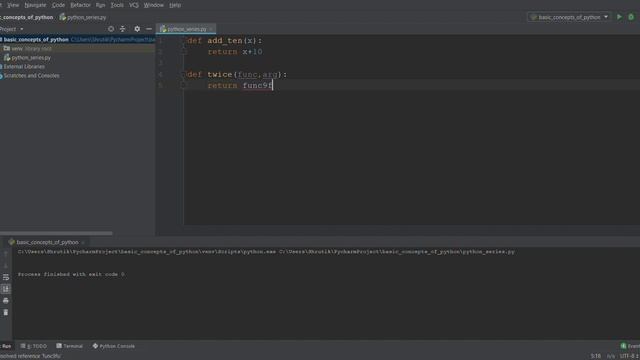Print the run console output
Image resolution: width=640 pixels, height=360 pixels.
pos(6,301)
